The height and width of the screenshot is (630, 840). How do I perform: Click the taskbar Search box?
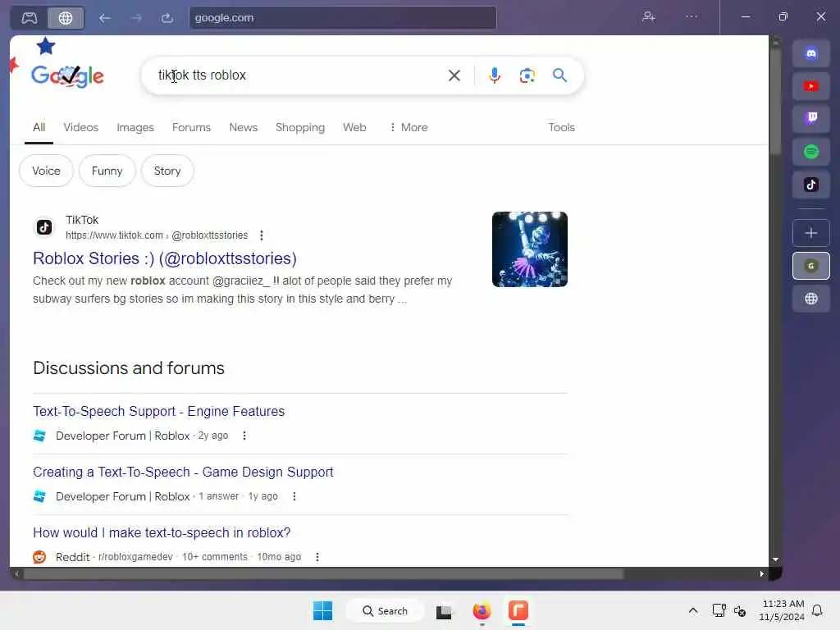pyautogui.click(x=386, y=610)
